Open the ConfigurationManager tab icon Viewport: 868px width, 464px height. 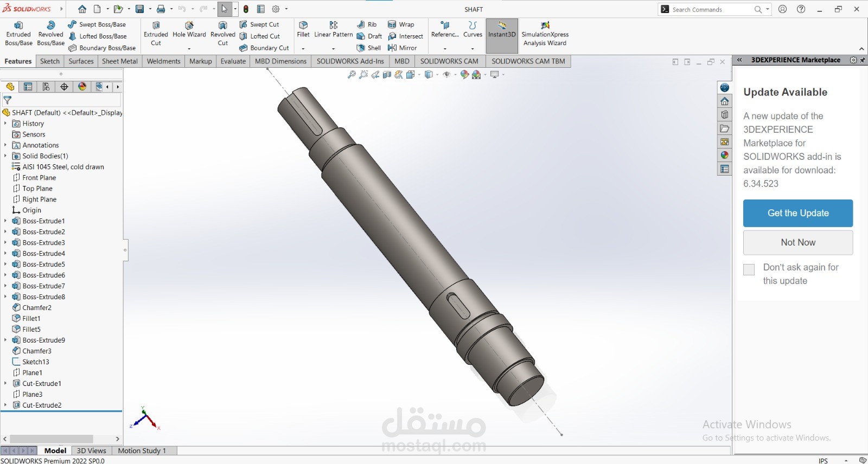(x=46, y=87)
